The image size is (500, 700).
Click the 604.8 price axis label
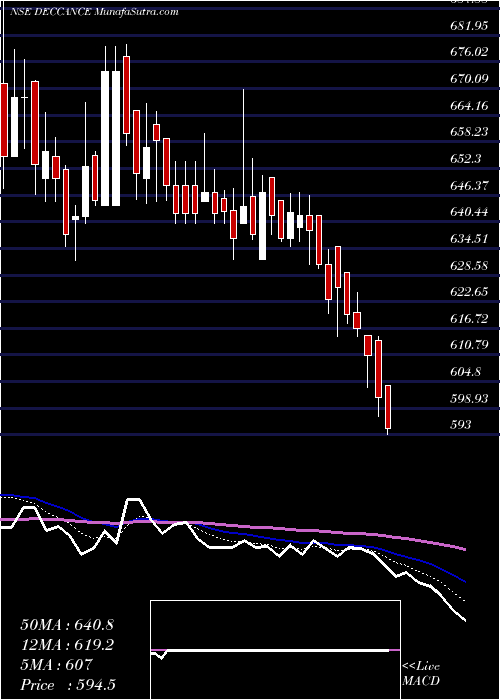(466, 372)
